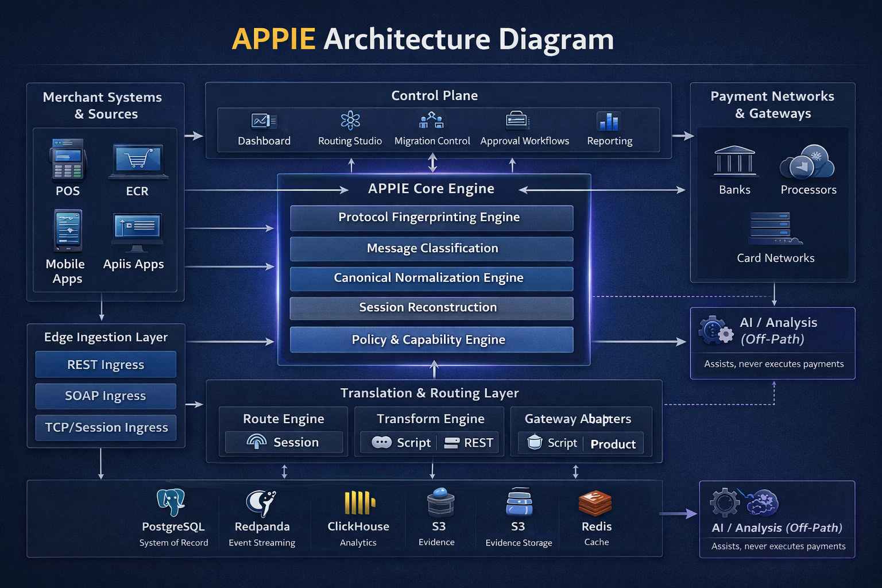Click the gear and brain icon in bottom AI box
Viewport: 882px width, 588px height.
tap(744, 502)
